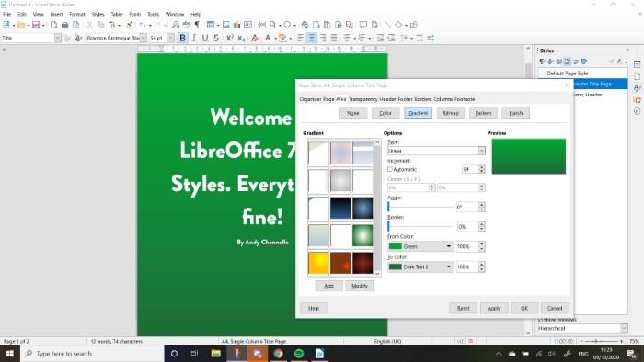Click the Increase Indent icon

[x=380, y=38]
